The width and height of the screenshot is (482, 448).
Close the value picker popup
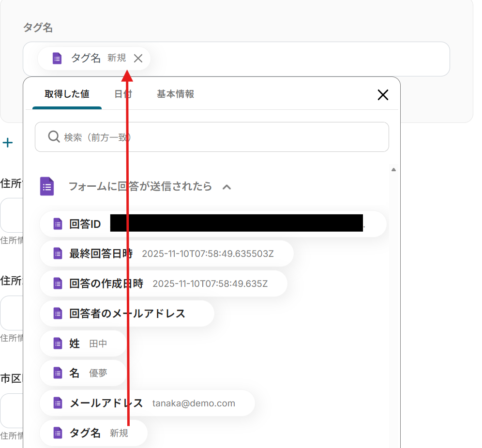point(383,95)
